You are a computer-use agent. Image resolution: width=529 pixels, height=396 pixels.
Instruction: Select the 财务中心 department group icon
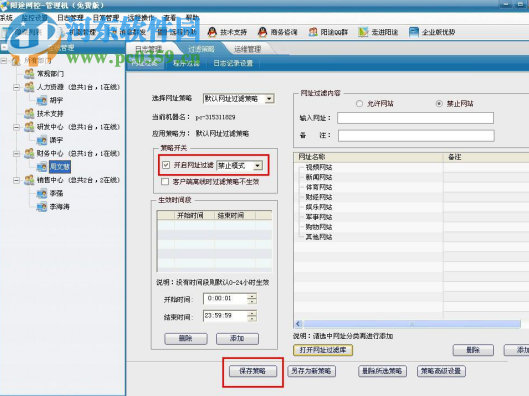tap(29, 153)
